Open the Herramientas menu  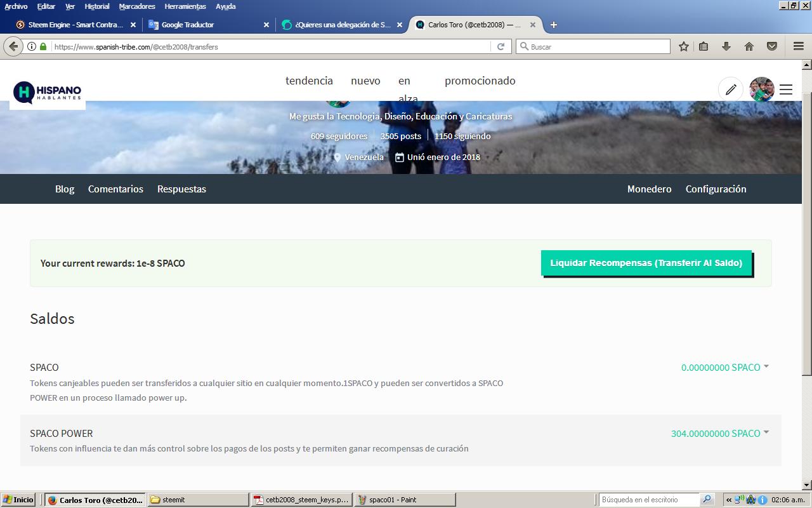tap(185, 6)
